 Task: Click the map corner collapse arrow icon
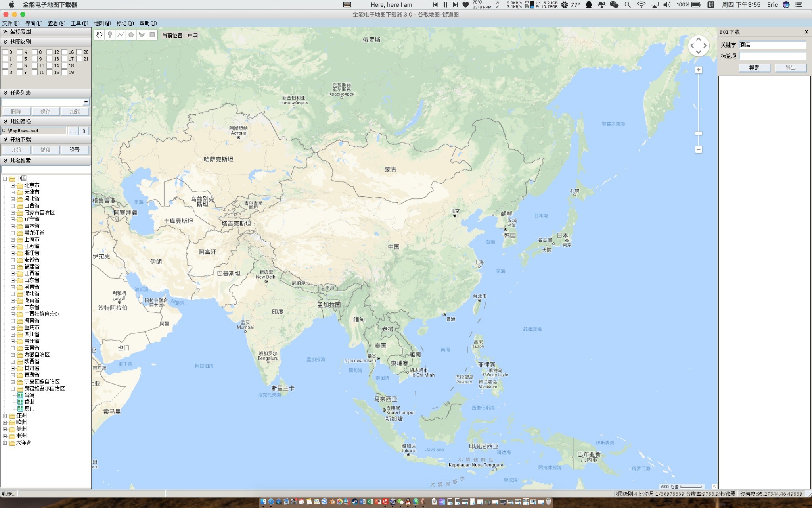click(x=714, y=486)
